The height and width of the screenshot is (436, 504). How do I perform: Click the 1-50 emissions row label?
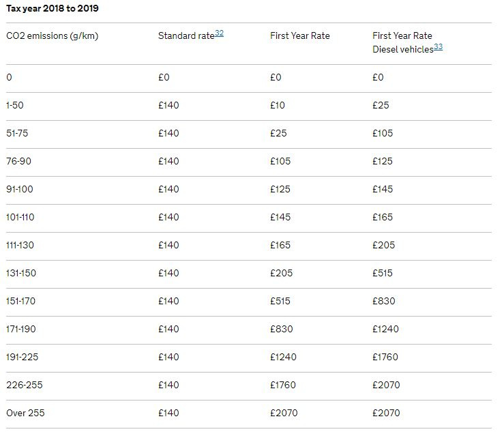[x=15, y=105]
